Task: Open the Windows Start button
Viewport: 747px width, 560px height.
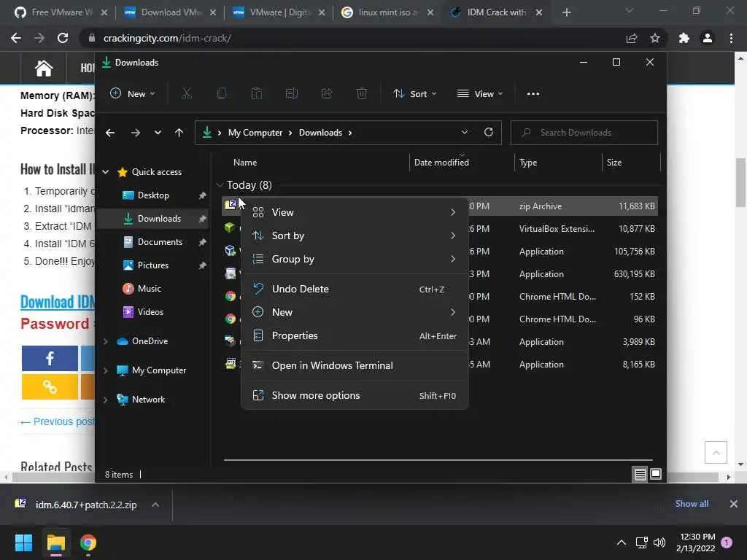Action: coord(23,542)
